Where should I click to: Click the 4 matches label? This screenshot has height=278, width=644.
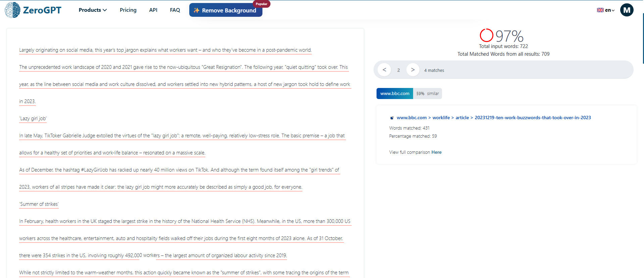[x=434, y=71]
